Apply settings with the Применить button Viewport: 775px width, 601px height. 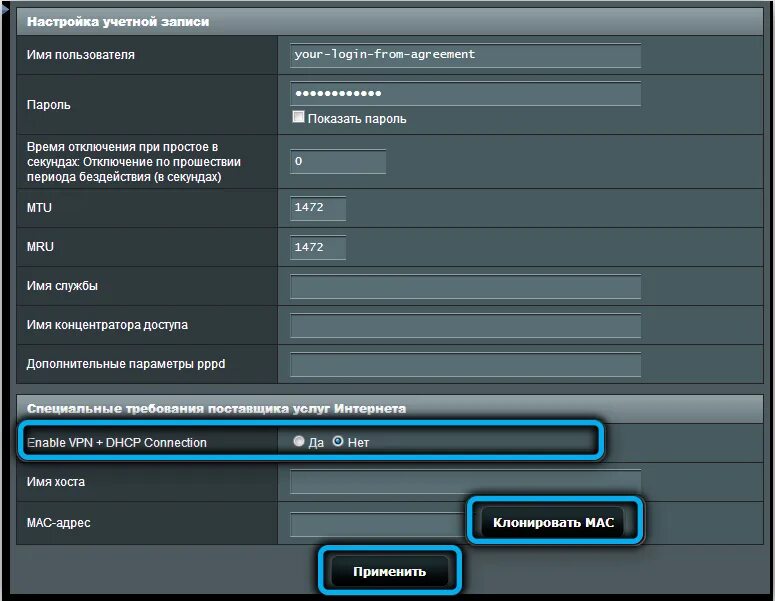(389, 571)
